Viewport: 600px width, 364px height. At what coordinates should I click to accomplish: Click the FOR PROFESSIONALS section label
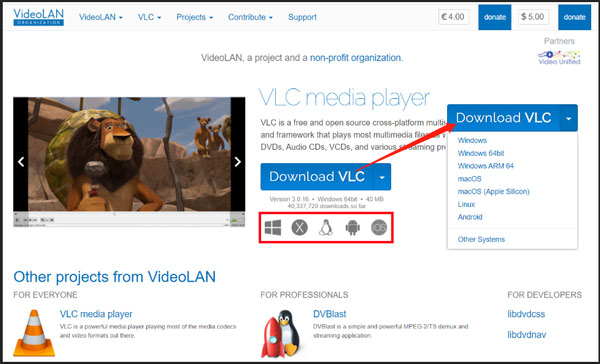coord(304,295)
